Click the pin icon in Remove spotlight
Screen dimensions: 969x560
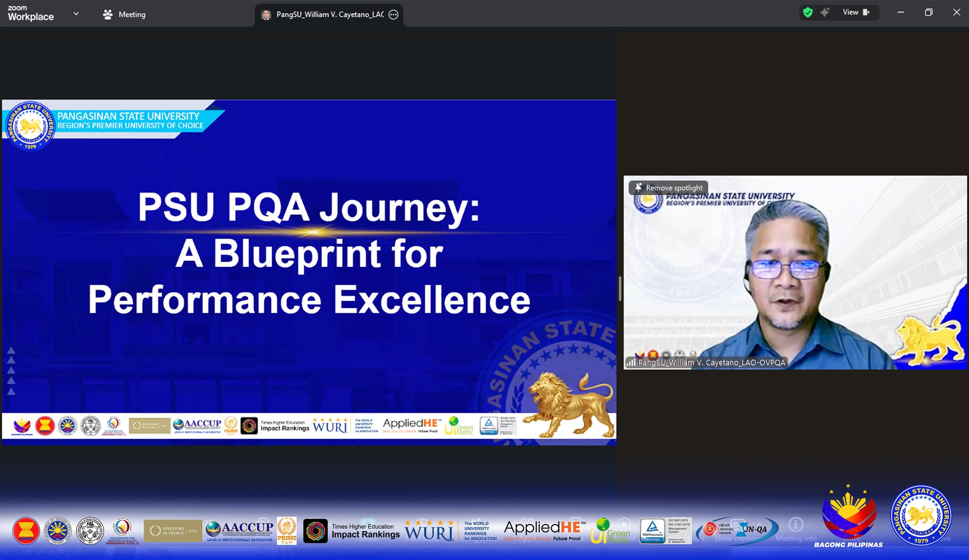638,187
